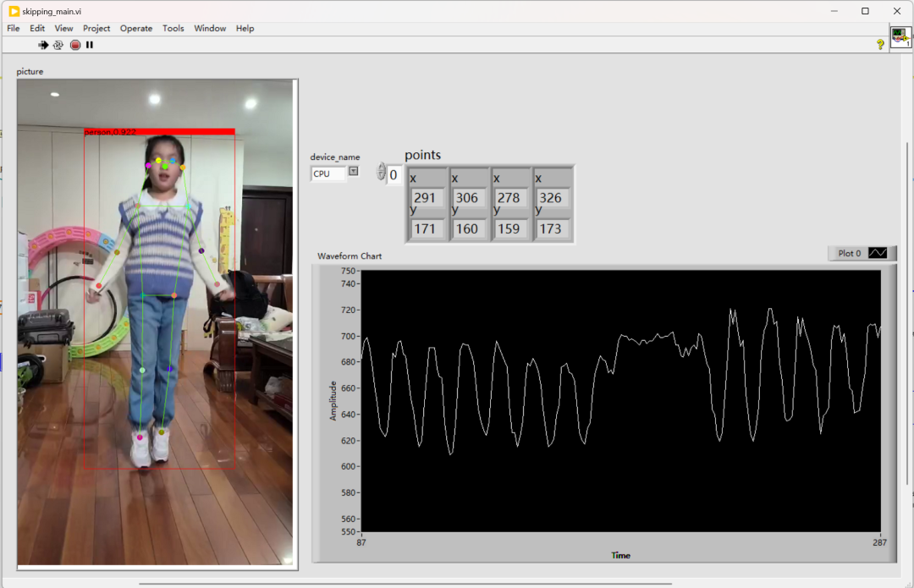This screenshot has width=914, height=588.
Task: Click the y value 173
Action: point(553,228)
